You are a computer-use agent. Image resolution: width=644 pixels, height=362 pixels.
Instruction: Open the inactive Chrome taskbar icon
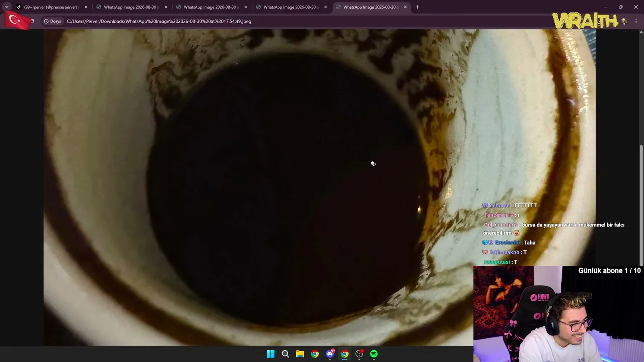coord(314,354)
